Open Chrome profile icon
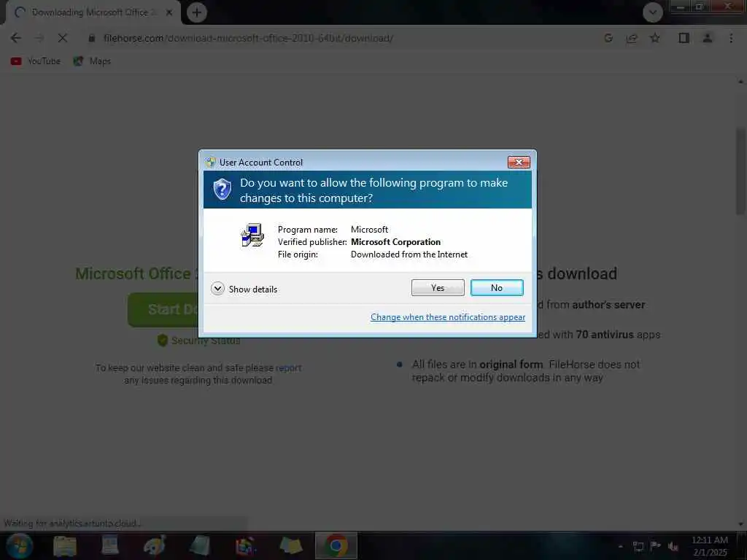The image size is (747, 560). point(708,38)
